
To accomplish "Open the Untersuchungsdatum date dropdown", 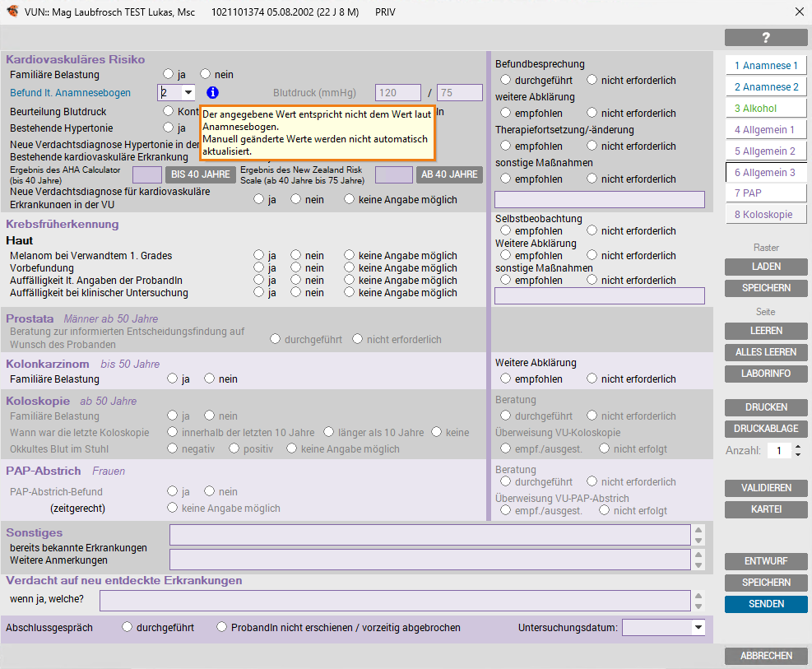I will coord(698,628).
